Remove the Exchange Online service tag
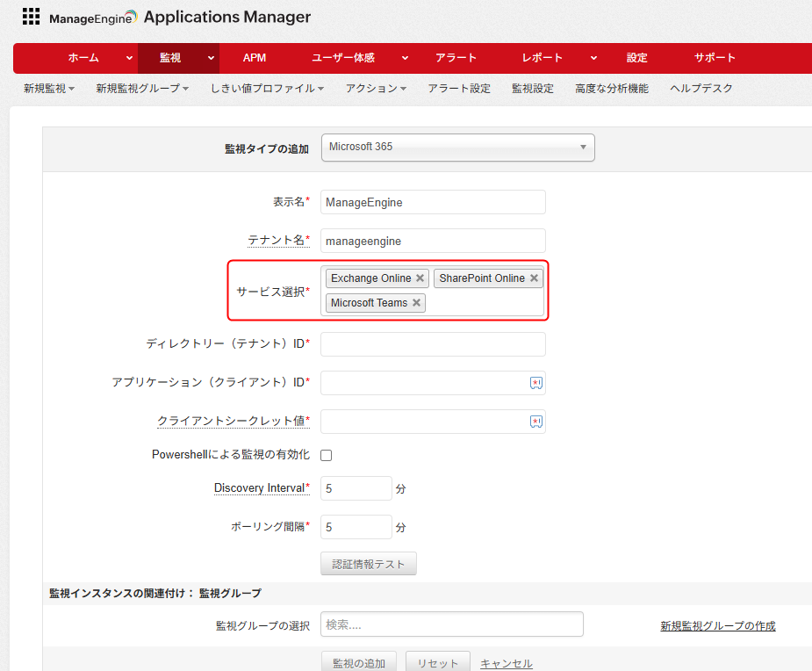This screenshot has width=812, height=671. point(420,278)
